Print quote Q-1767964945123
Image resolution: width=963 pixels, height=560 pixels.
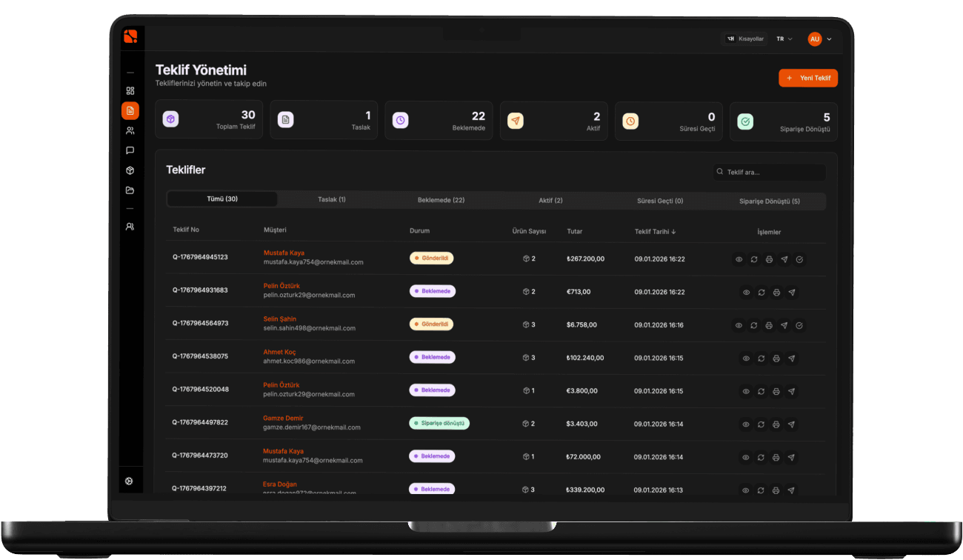click(x=769, y=259)
